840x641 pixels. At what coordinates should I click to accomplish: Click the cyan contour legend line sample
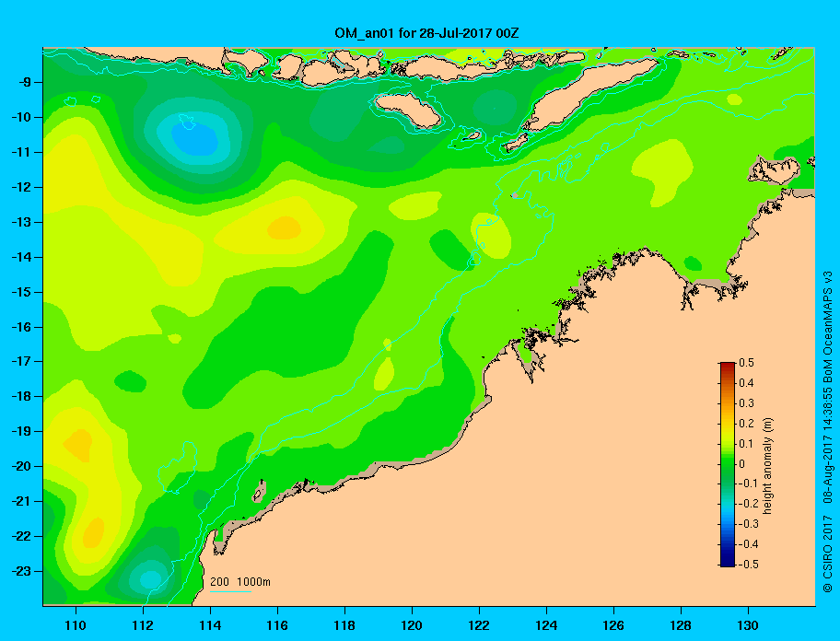(x=230, y=591)
